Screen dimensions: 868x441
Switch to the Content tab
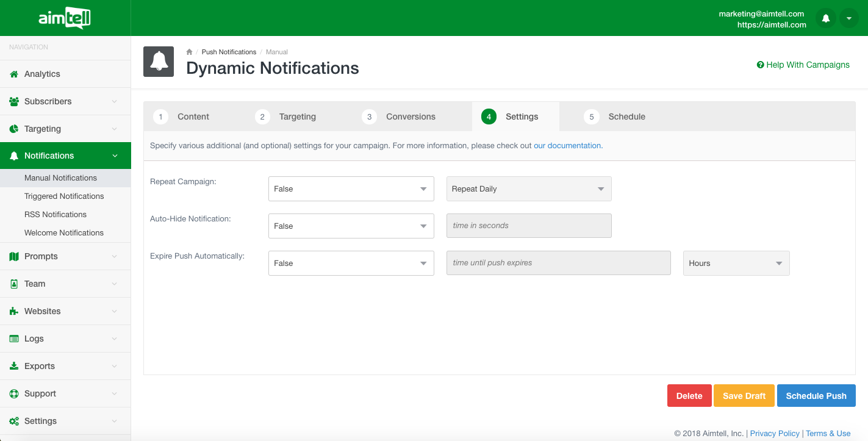193,117
